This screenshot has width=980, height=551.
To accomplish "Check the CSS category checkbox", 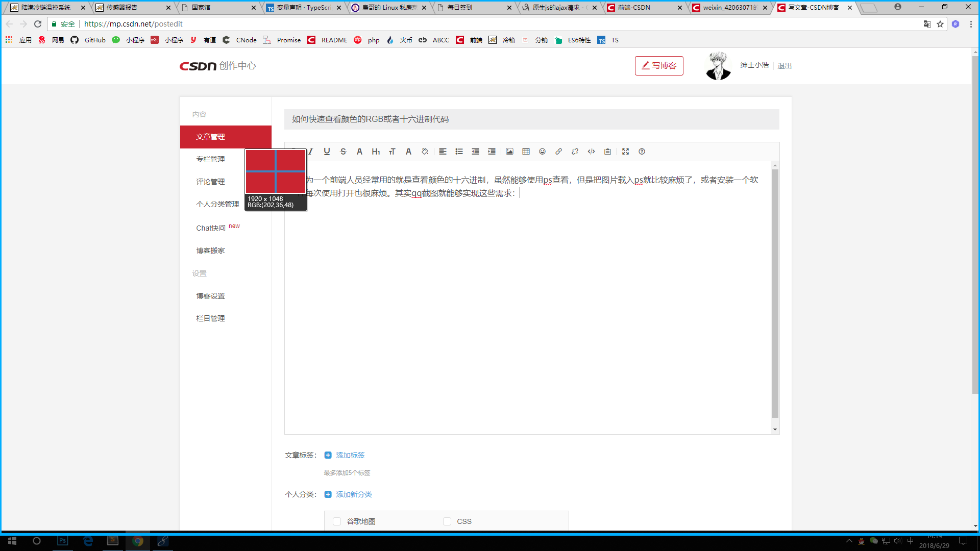I will (447, 521).
